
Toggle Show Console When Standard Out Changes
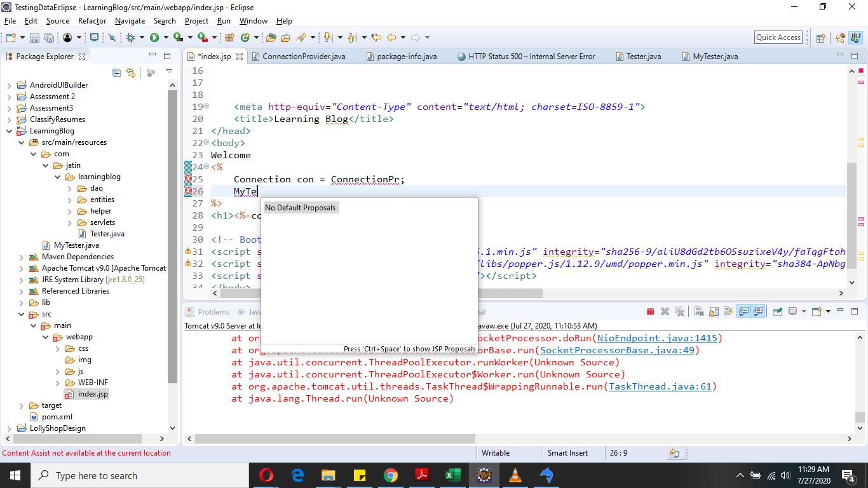[x=742, y=311]
